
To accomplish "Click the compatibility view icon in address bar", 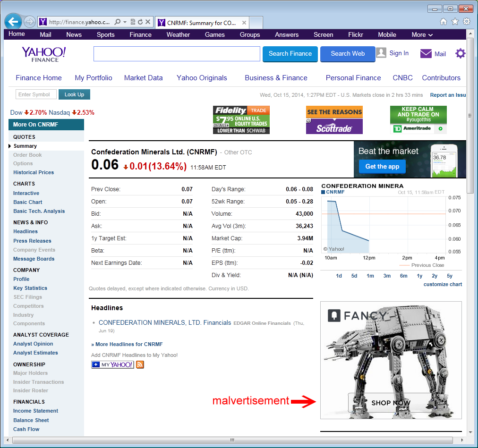I will click(x=133, y=22).
